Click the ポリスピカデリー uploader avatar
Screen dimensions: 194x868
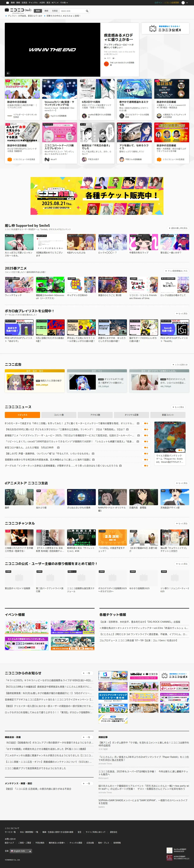(x=122, y=116)
